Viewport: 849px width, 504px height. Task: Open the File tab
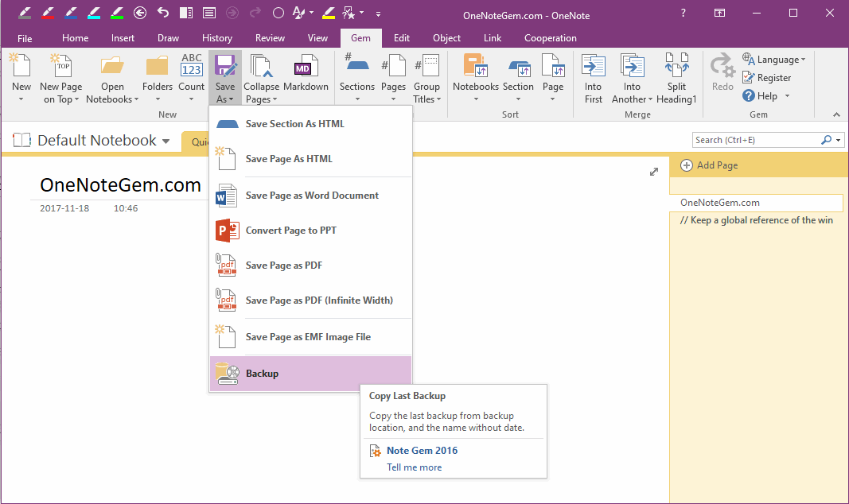pyautogui.click(x=25, y=38)
